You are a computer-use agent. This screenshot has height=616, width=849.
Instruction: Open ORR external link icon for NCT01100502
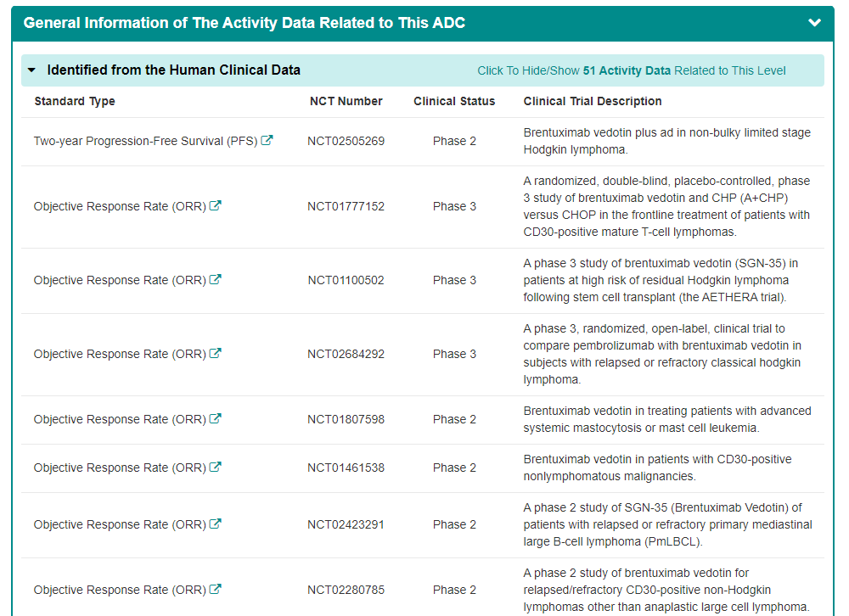(x=216, y=280)
